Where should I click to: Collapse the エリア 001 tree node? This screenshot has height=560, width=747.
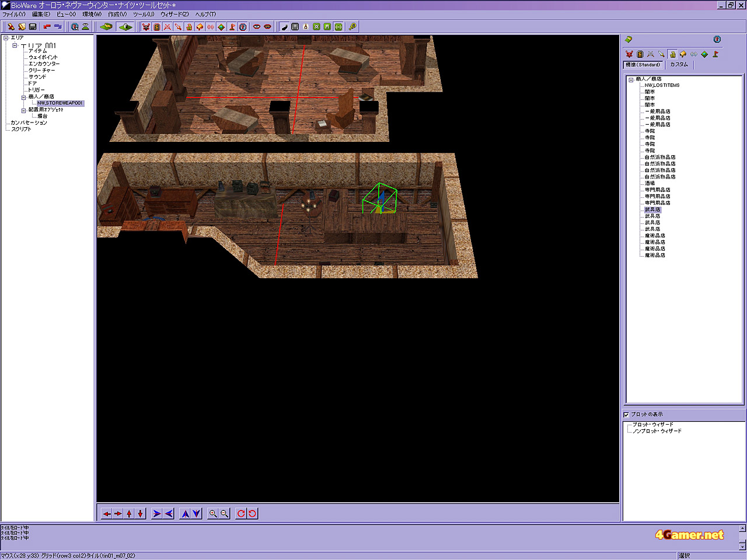point(15,45)
